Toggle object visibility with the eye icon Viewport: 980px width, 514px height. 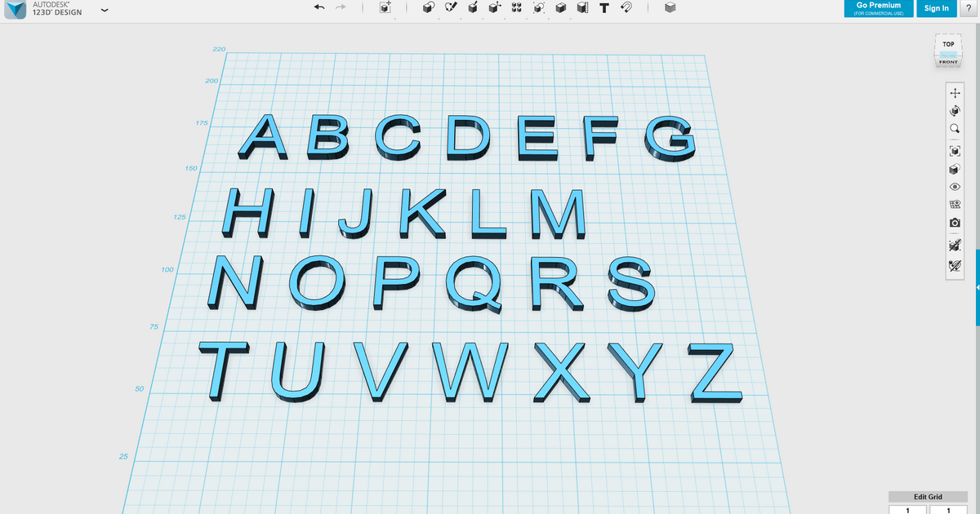click(955, 186)
